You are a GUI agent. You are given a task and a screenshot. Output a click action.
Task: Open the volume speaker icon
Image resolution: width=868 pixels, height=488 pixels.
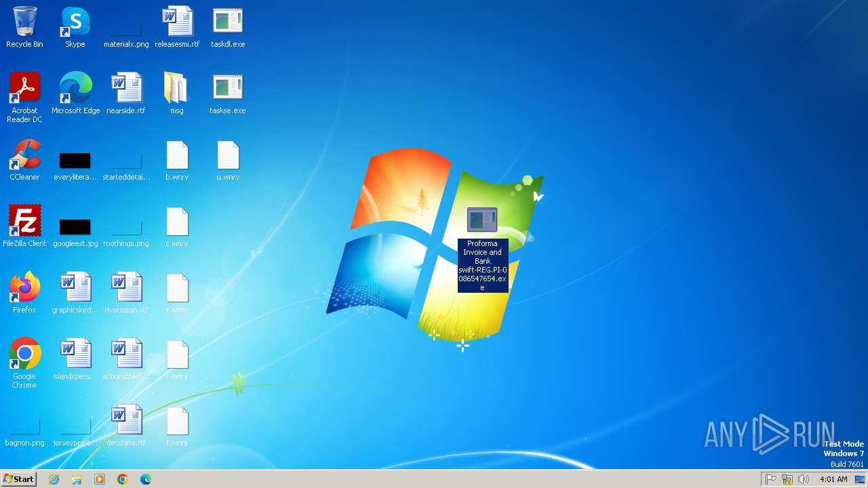point(804,479)
